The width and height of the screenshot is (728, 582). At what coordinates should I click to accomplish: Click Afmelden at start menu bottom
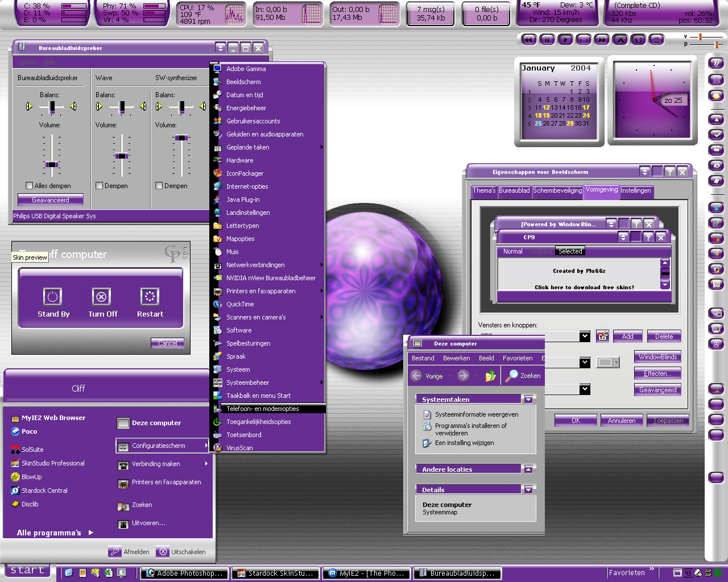tap(130, 552)
